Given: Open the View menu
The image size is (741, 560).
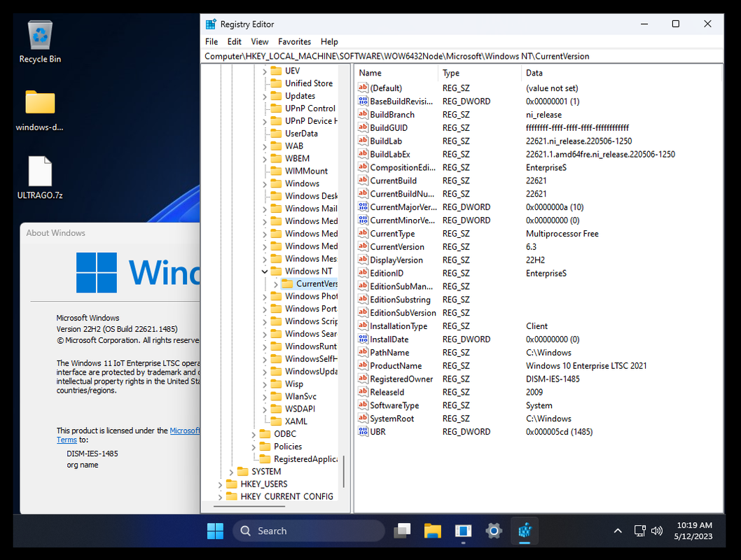Looking at the screenshot, I should click(259, 41).
